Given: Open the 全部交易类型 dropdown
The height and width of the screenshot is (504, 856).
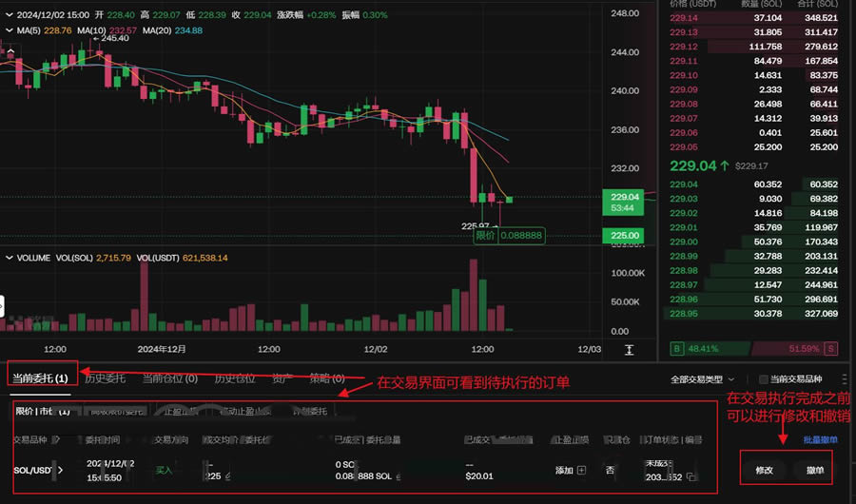Looking at the screenshot, I should tap(703, 379).
